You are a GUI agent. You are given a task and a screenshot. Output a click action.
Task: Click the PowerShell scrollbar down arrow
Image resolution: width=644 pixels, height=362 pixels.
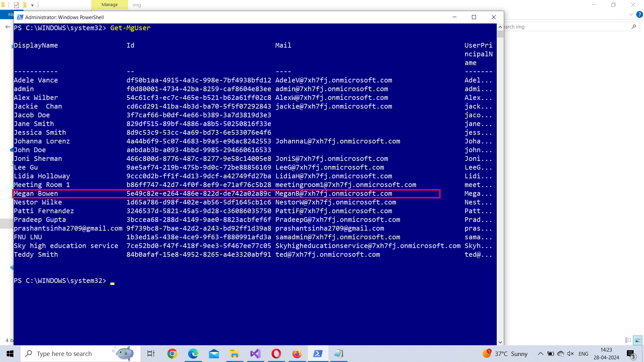point(500,342)
